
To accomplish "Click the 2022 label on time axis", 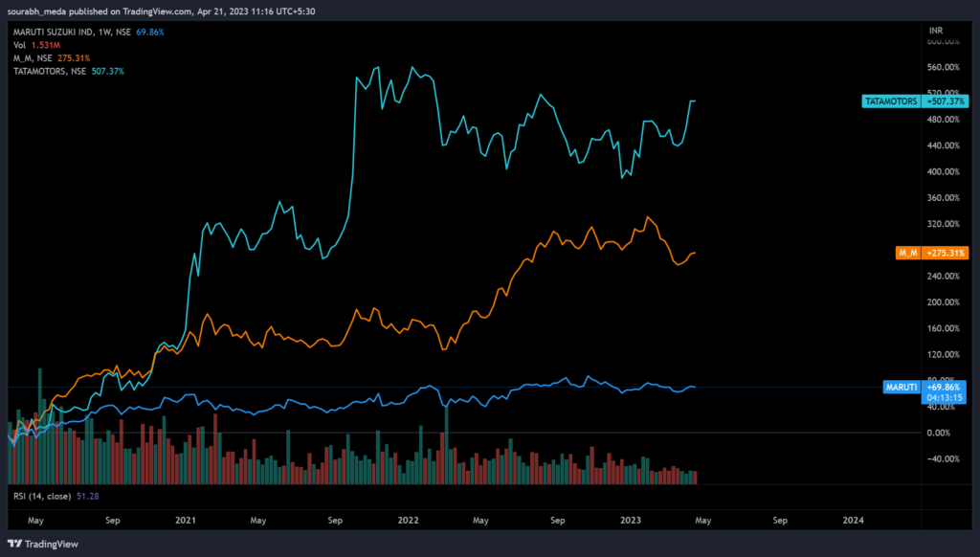I will (x=408, y=520).
